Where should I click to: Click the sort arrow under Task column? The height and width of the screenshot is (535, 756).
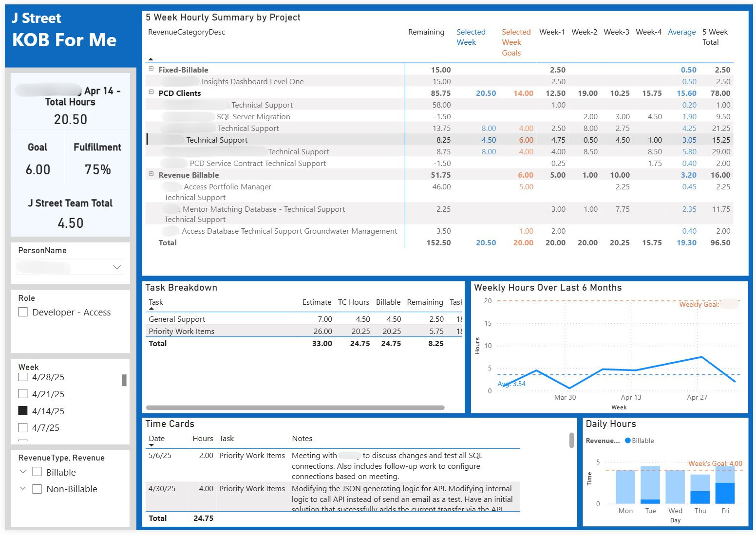click(151, 309)
